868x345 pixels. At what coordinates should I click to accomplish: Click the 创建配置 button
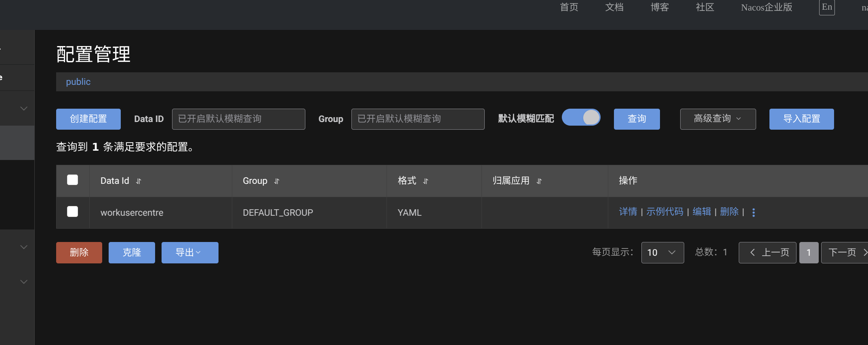pyautogui.click(x=88, y=119)
